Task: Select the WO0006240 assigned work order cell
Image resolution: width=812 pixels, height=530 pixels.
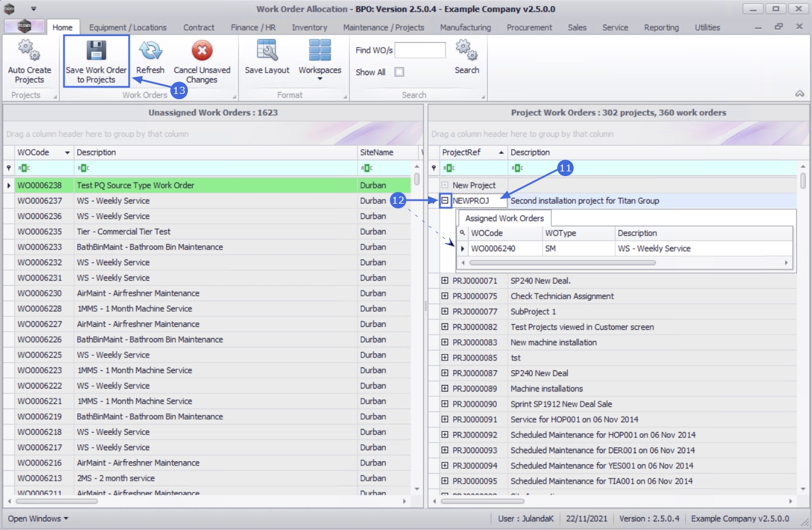Action: click(505, 249)
